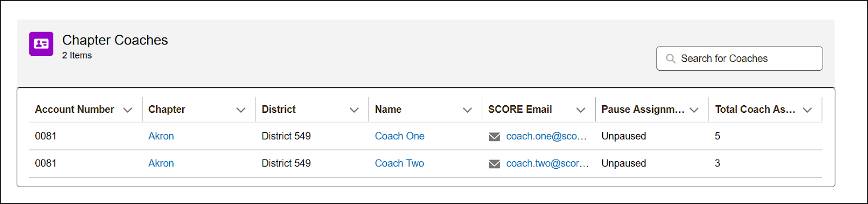Click the purple Chapter Coaches contact card icon
Screen dimensions: 868x204
[41, 44]
